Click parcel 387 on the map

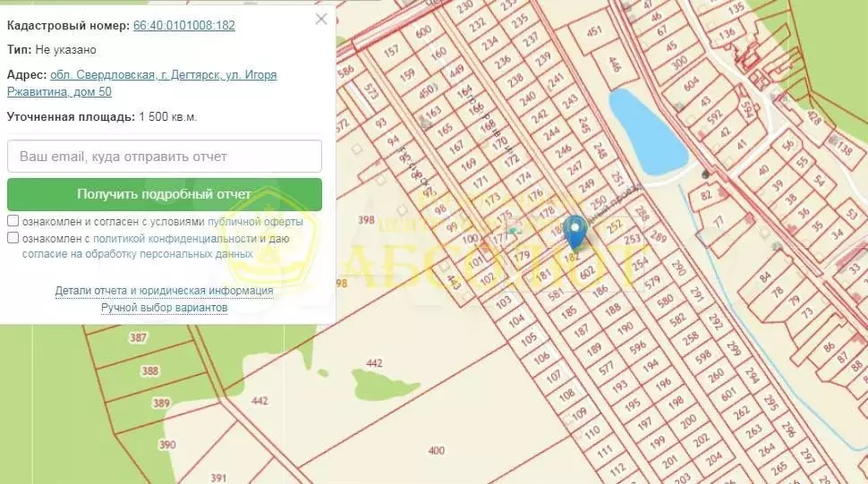click(139, 337)
